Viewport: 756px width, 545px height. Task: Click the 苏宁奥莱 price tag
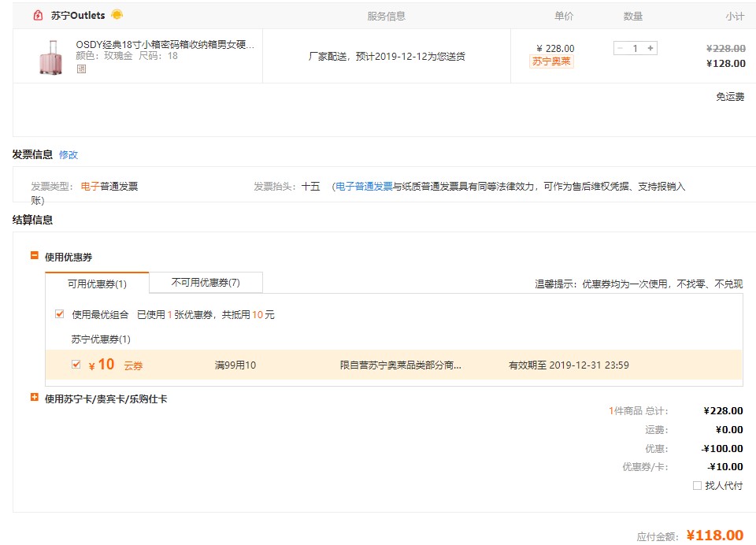[551, 61]
